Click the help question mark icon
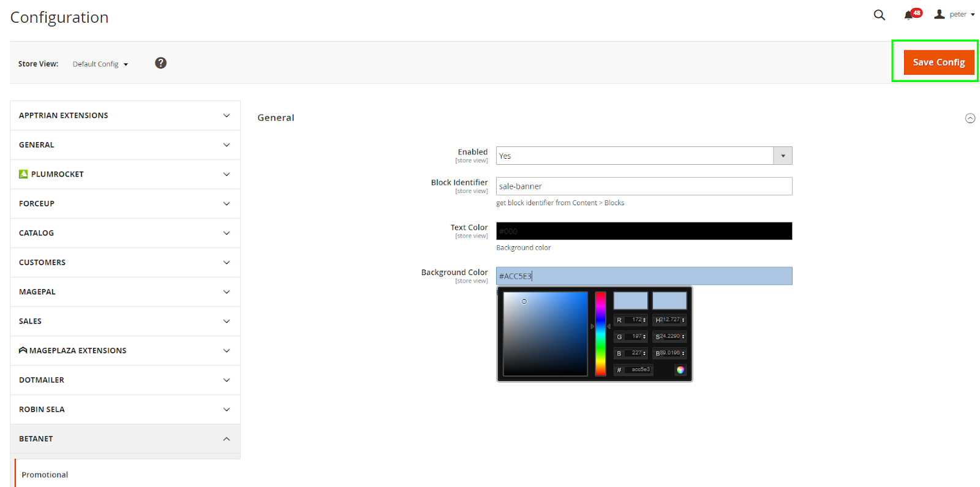 click(x=160, y=63)
